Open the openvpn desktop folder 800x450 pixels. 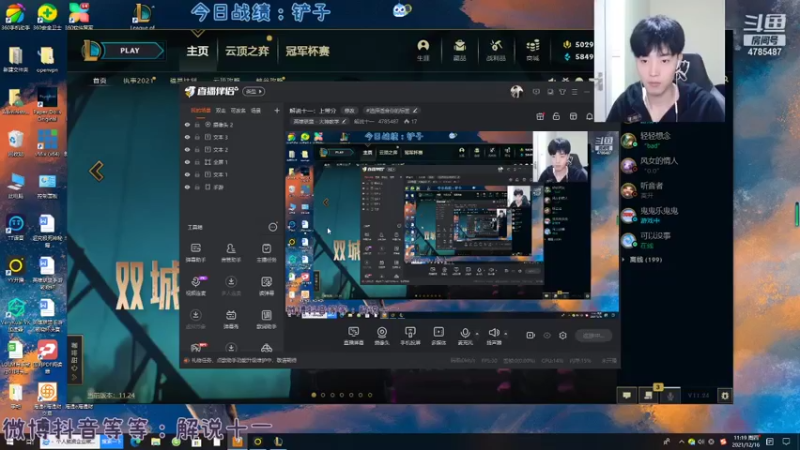pyautogui.click(x=47, y=59)
